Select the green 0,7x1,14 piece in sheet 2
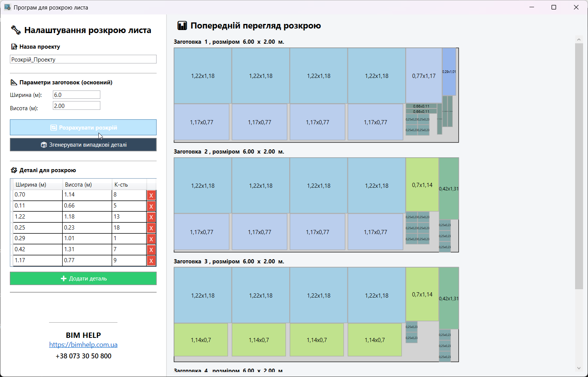This screenshot has height=377, width=588. [422, 185]
